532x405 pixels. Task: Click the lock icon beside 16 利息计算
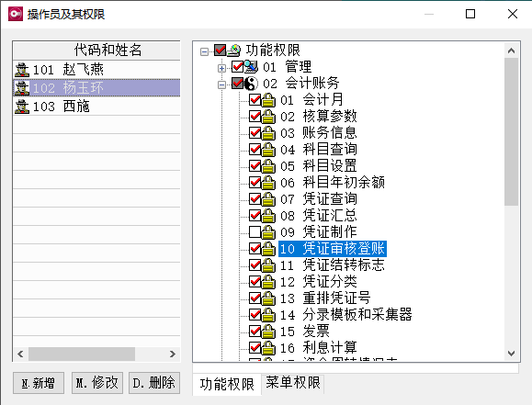(268, 348)
